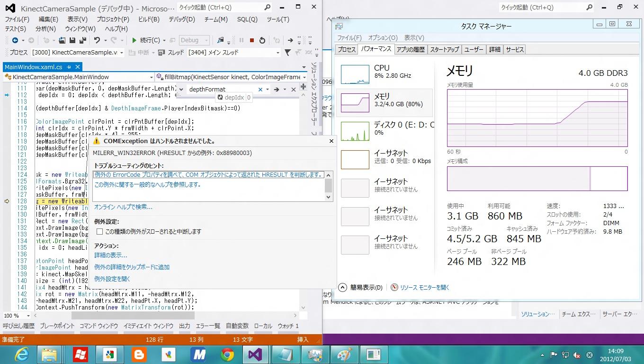The width and height of the screenshot is (644, 364).
Task: Open the File menu in Visual Studio
Action: click(17, 19)
